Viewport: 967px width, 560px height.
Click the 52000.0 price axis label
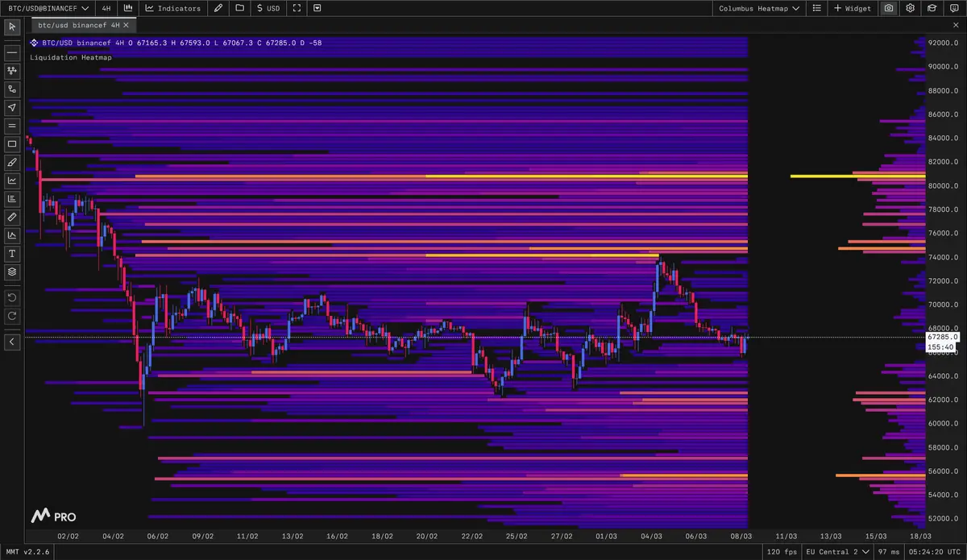pyautogui.click(x=943, y=519)
